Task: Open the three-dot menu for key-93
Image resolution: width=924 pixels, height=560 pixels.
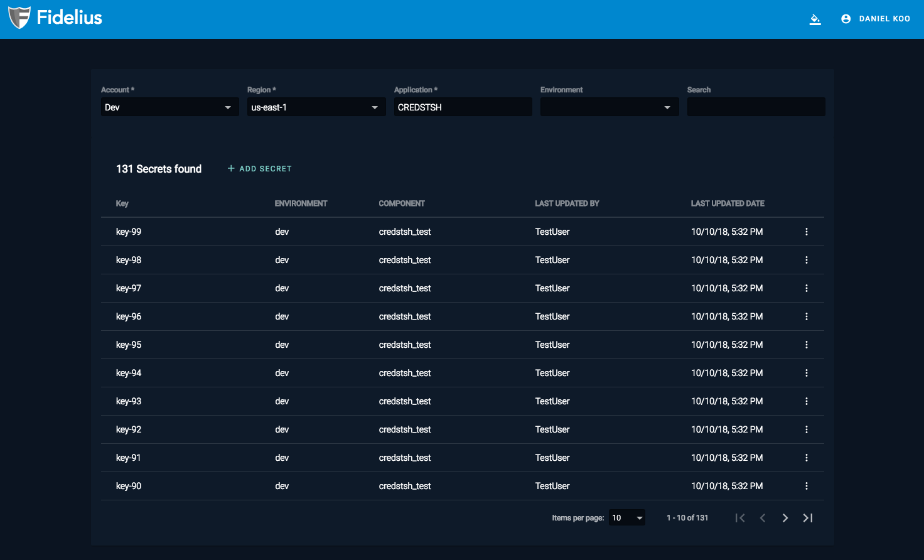Action: tap(807, 401)
